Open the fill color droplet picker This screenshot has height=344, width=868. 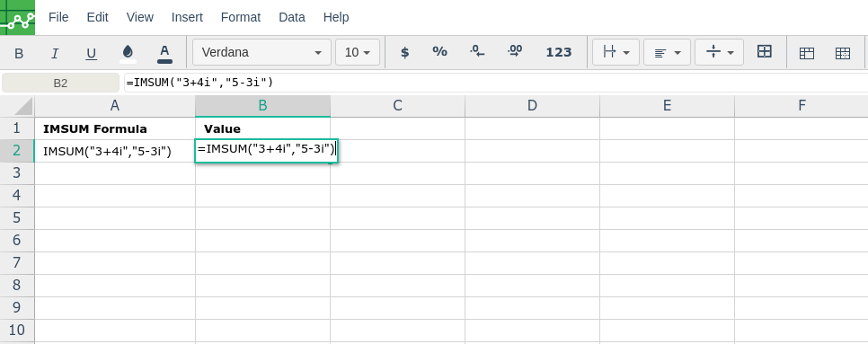click(x=128, y=53)
